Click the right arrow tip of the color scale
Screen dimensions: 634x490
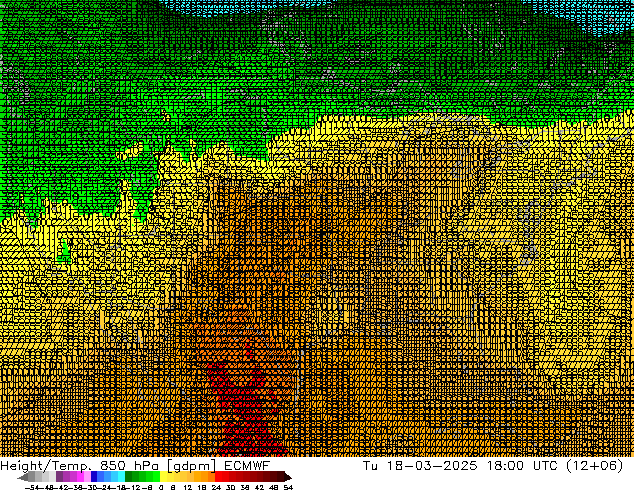[290, 477]
